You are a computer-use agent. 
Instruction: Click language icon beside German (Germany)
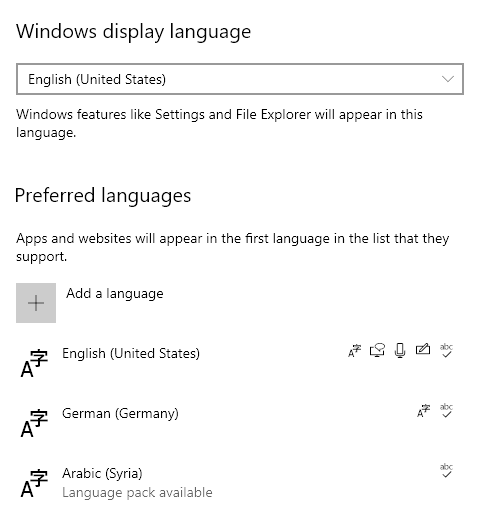coord(34,423)
